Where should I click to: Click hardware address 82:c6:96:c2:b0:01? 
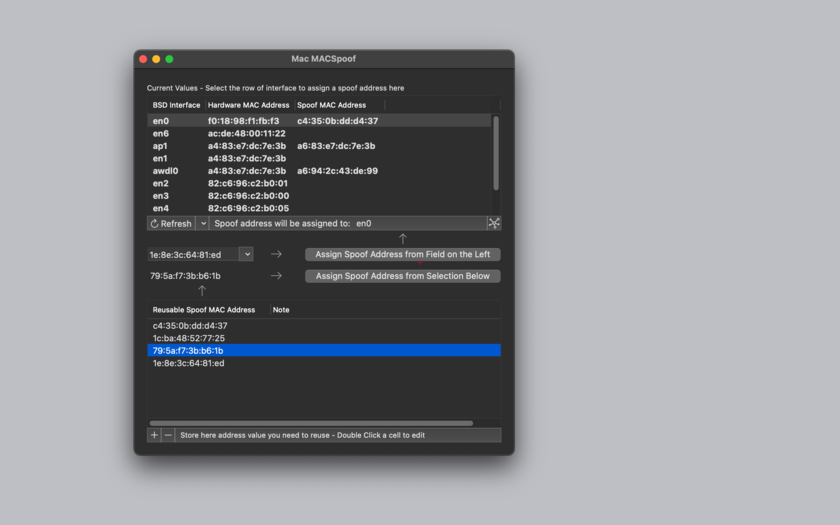(248, 183)
